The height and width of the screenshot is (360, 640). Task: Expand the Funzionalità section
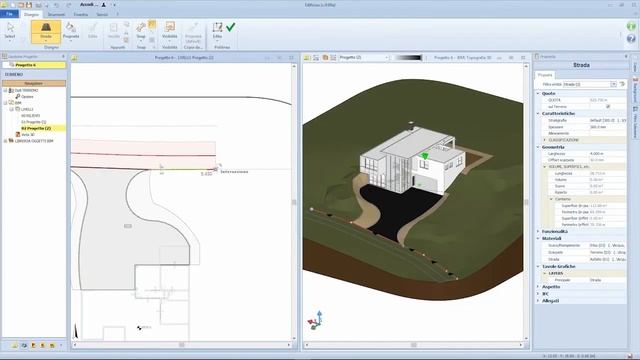[x=538, y=231]
